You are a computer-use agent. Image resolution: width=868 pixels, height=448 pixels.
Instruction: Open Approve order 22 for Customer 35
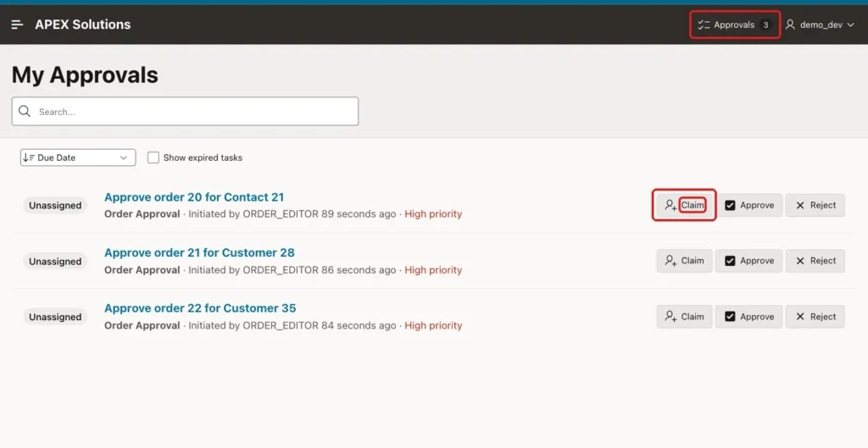200,308
